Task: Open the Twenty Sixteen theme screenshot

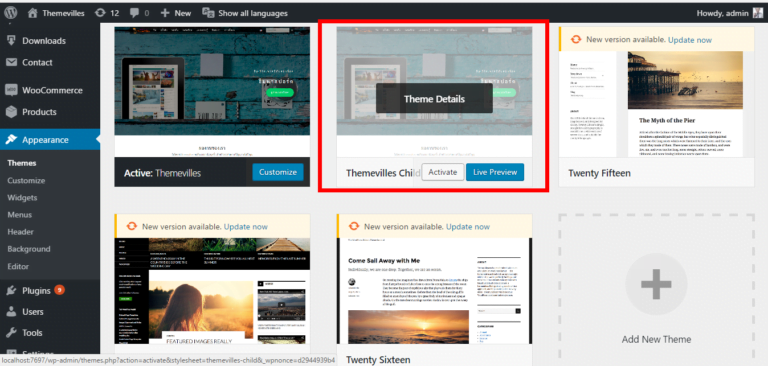Action: click(434, 291)
